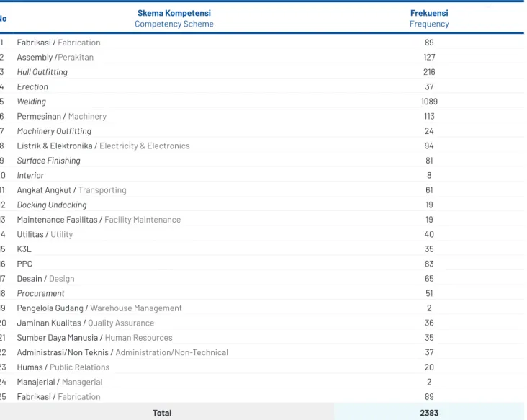
Task: Click the Utilitas frequency value 40
Action: coord(429,234)
